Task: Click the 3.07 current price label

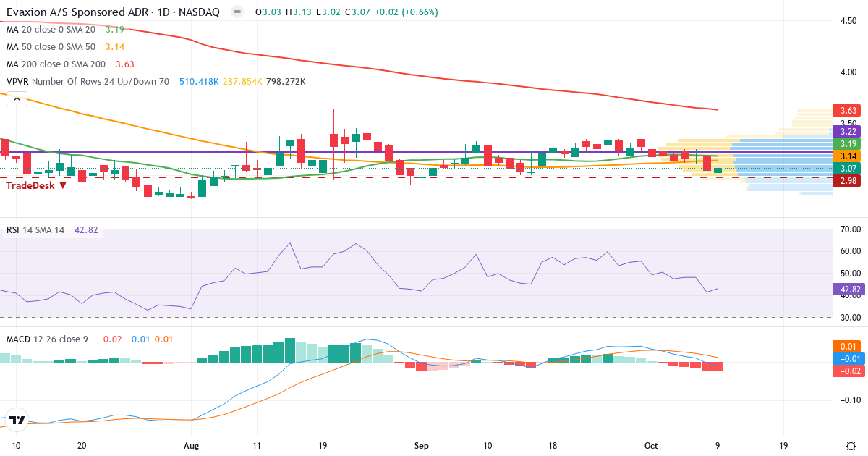Action: pos(846,169)
